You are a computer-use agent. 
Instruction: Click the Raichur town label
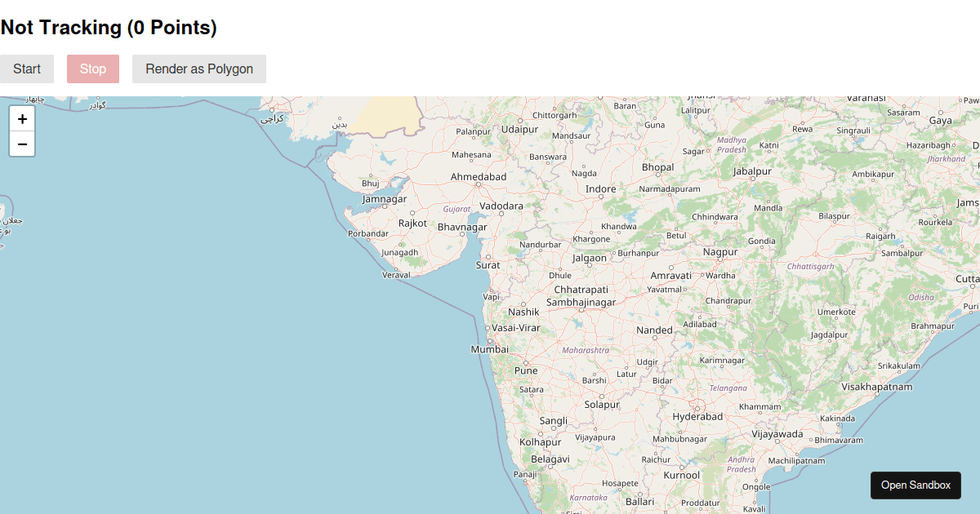pyautogui.click(x=656, y=460)
